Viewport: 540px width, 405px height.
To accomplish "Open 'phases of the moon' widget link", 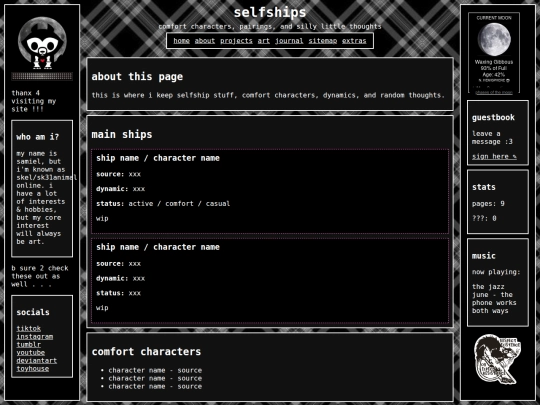I will pos(494,92).
